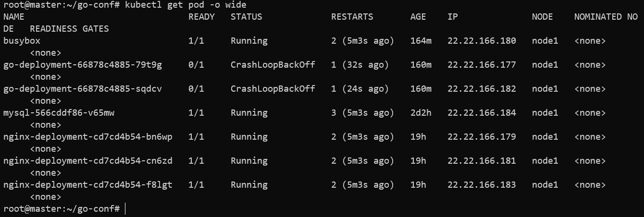644x217 pixels.
Task: Click the busybox pod name
Action: pyautogui.click(x=21, y=41)
